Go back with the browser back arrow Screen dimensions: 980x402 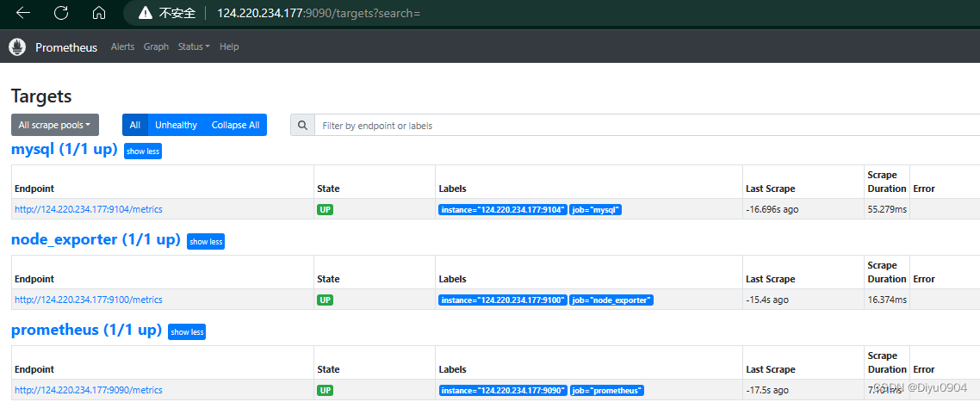(x=23, y=13)
